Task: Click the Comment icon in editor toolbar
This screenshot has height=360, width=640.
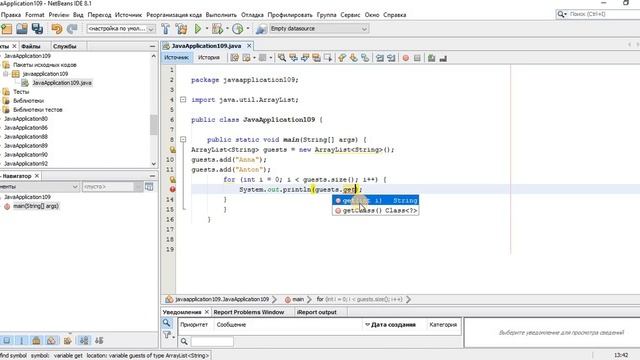Action: pyautogui.click(x=431, y=58)
